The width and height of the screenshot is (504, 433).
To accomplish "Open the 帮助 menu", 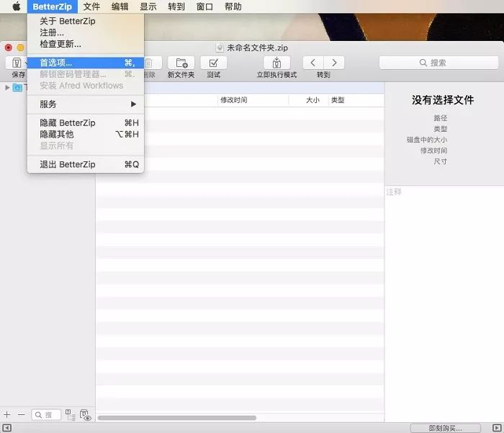I will [x=233, y=6].
